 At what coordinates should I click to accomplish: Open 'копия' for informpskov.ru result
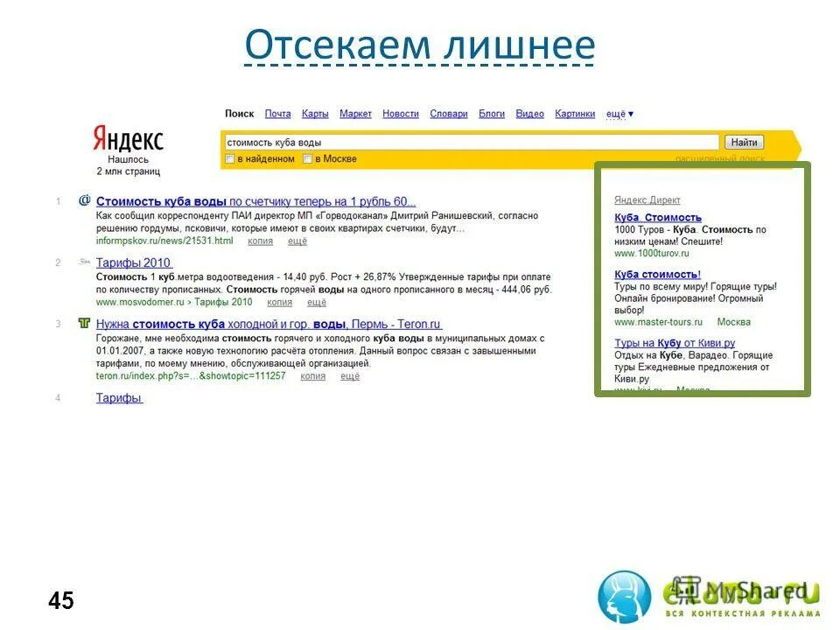click(260, 241)
